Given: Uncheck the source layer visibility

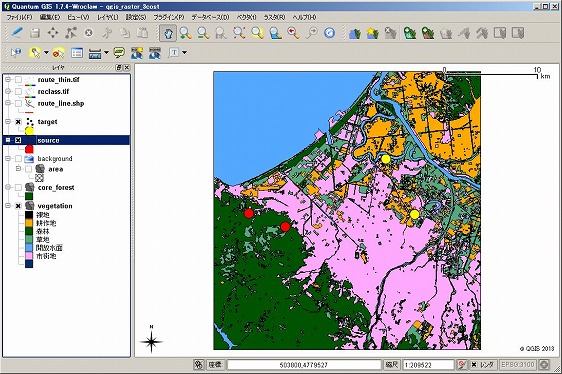Looking at the screenshot, I should (18, 140).
